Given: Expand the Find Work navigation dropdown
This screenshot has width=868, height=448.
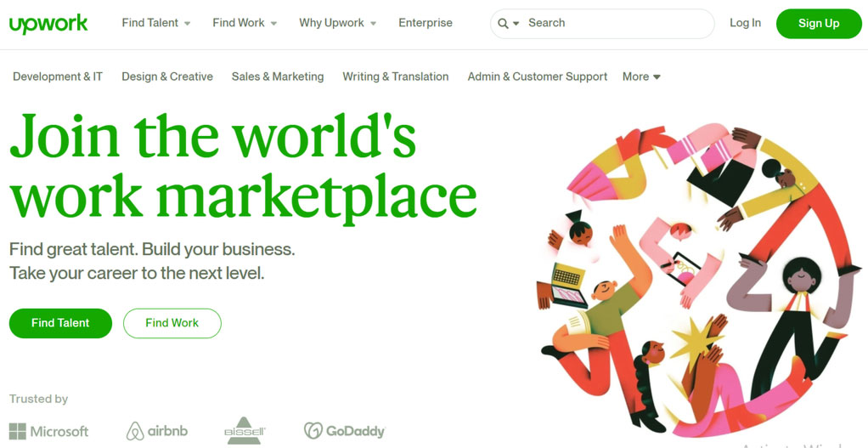Looking at the screenshot, I should pyautogui.click(x=245, y=23).
